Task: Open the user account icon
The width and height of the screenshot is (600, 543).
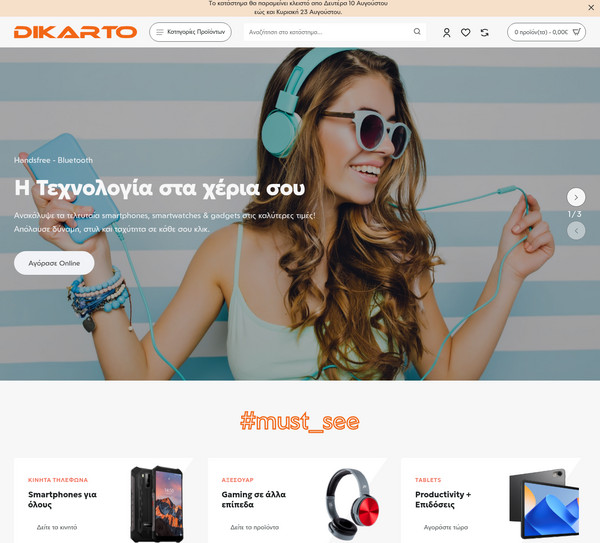Action: tap(447, 33)
